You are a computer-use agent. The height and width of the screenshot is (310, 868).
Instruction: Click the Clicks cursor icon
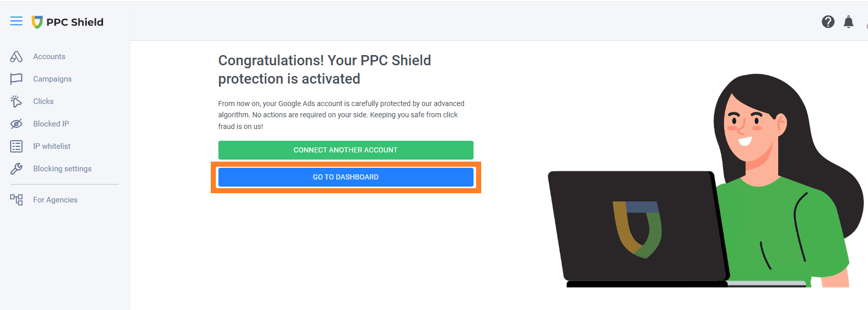click(16, 101)
